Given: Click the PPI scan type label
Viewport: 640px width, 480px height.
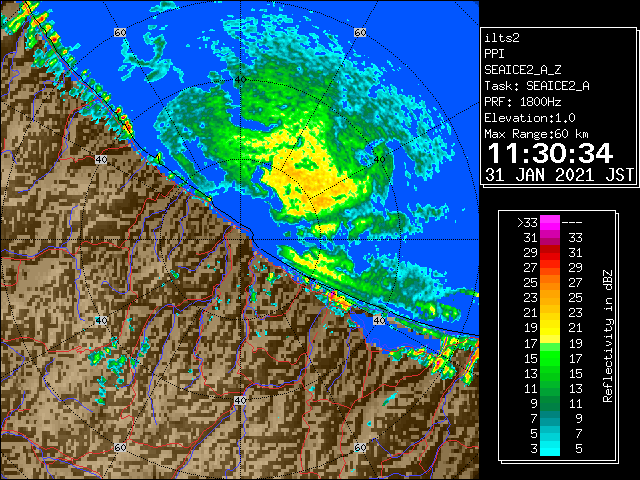Looking at the screenshot, I should pyautogui.click(x=494, y=54).
